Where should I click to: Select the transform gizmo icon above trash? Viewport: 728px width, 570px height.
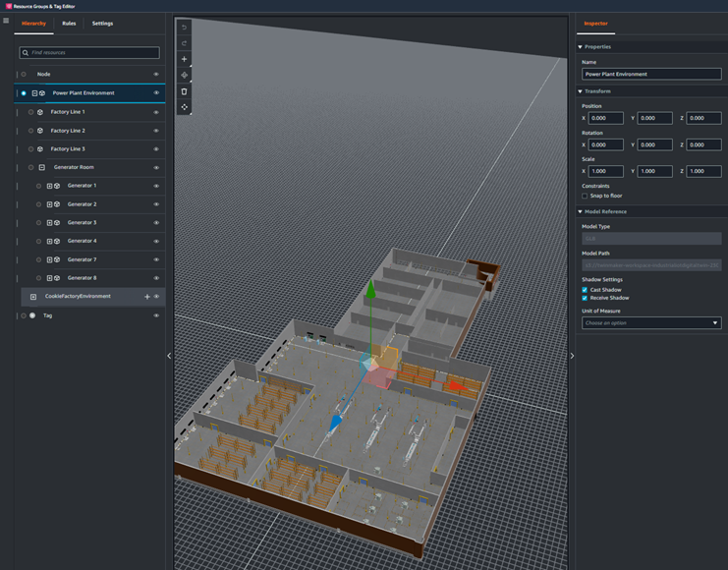click(x=184, y=75)
